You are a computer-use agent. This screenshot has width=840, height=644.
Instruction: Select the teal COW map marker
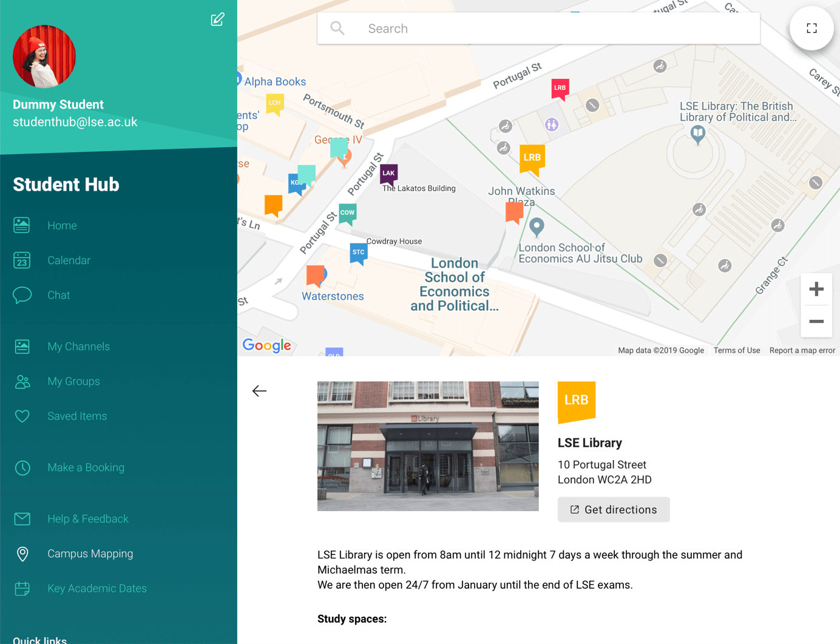(347, 214)
